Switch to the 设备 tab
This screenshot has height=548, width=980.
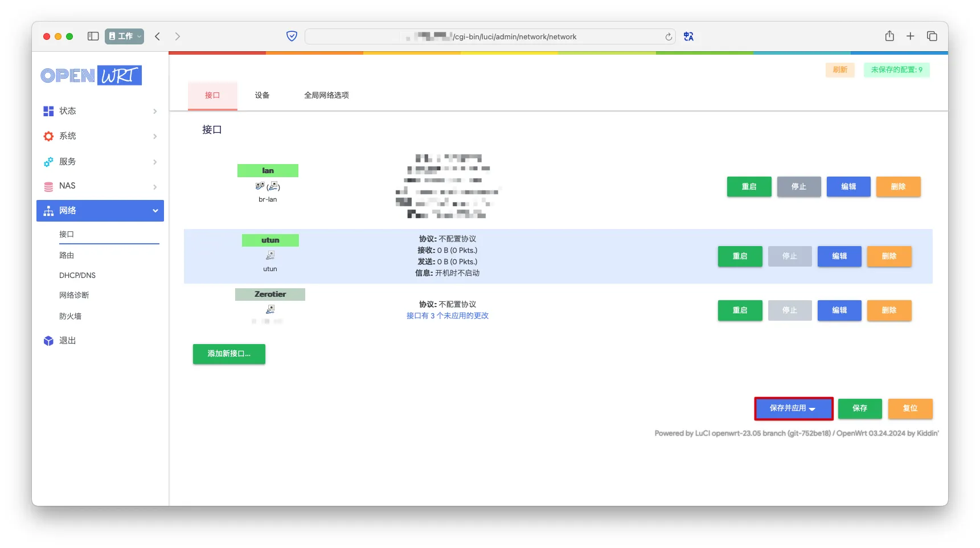[x=262, y=95]
